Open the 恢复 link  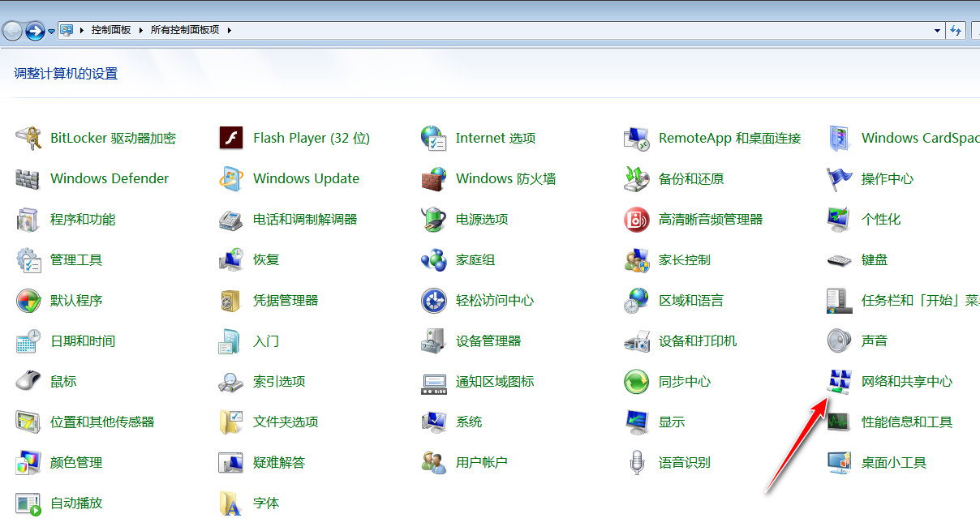[266, 260]
